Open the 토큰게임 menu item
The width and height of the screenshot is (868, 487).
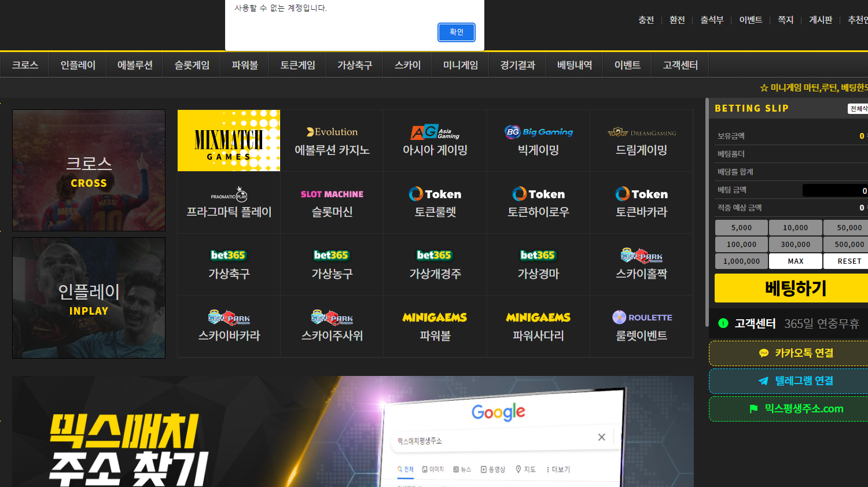click(298, 65)
